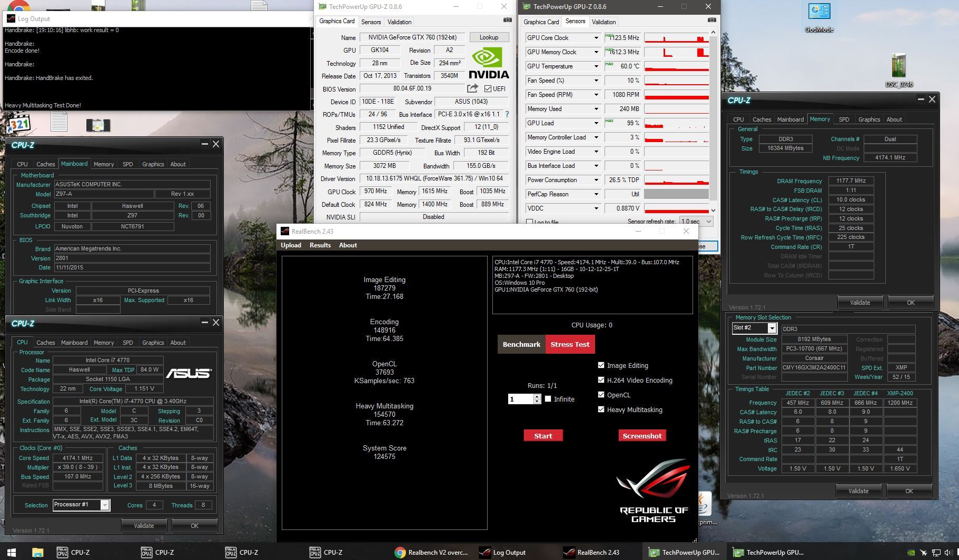Toggle H.264 Video Encoding checkbox
The width and height of the screenshot is (959, 560).
click(601, 379)
